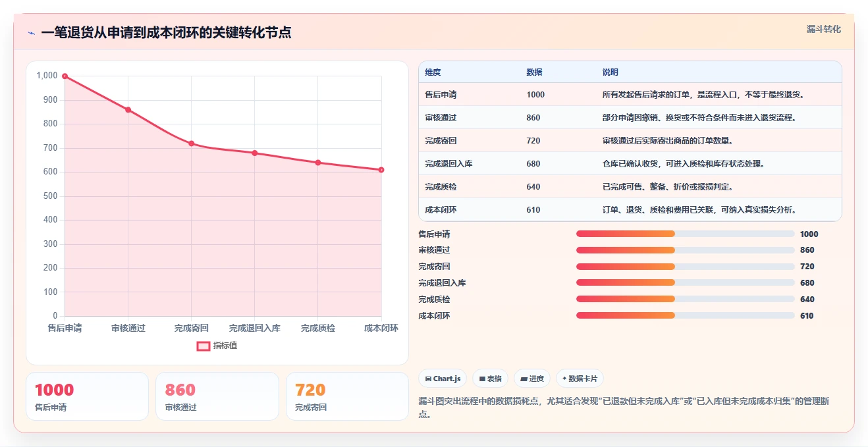This screenshot has height=447, width=868.
Task: Click the 数据卡片 chip icon
Action: (x=564, y=379)
